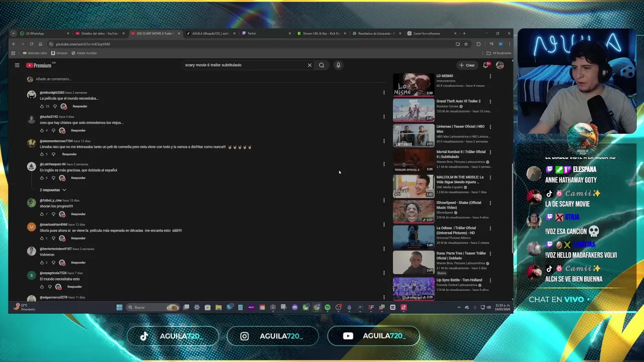The image size is (644, 362).
Task: Open options for @mikonight3283 comment
Action: [x=384, y=93]
